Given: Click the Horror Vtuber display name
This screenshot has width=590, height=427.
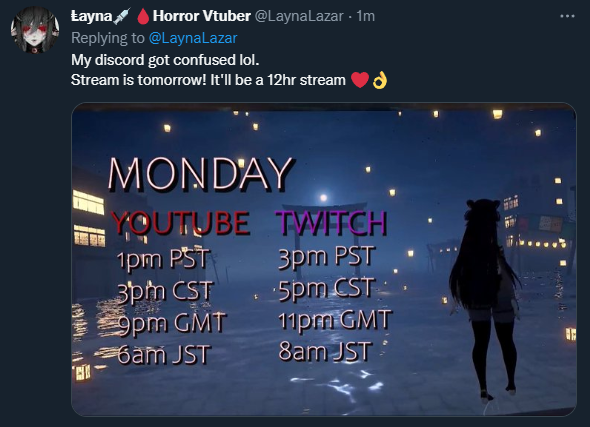Looking at the screenshot, I should [x=202, y=16].
